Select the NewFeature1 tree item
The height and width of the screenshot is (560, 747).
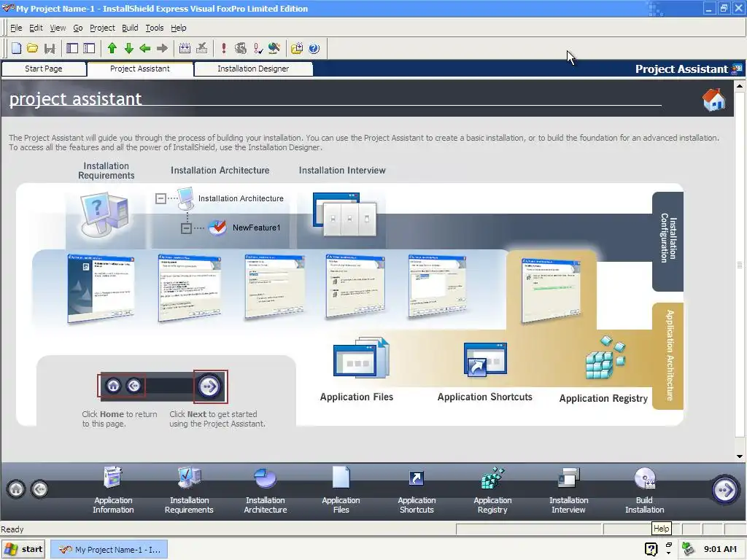pos(256,227)
